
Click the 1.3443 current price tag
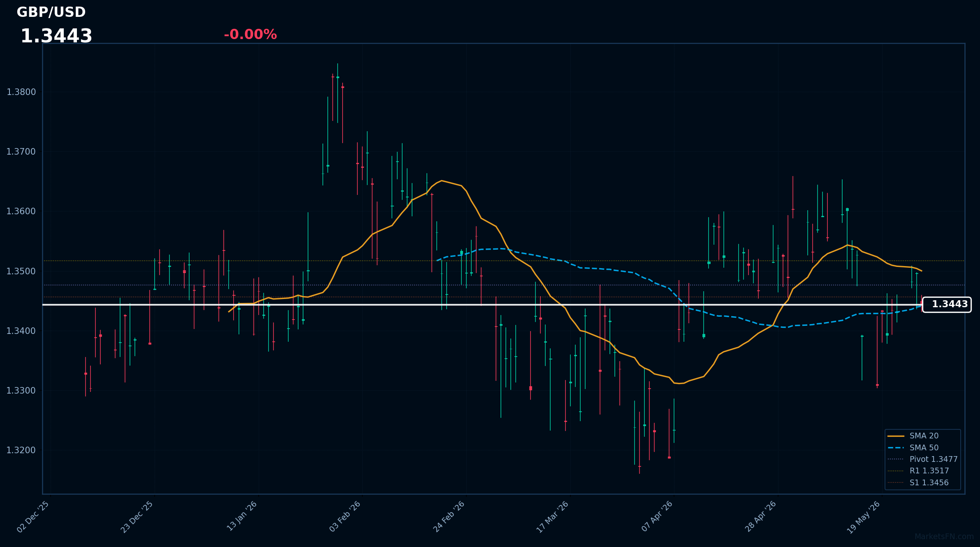click(947, 304)
